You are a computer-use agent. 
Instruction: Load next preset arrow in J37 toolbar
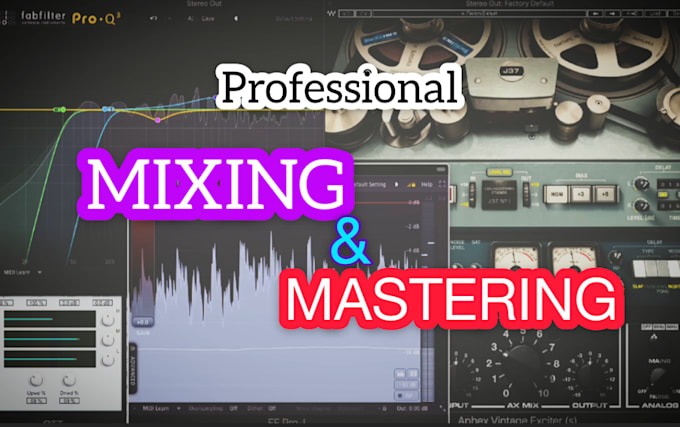click(x=612, y=14)
